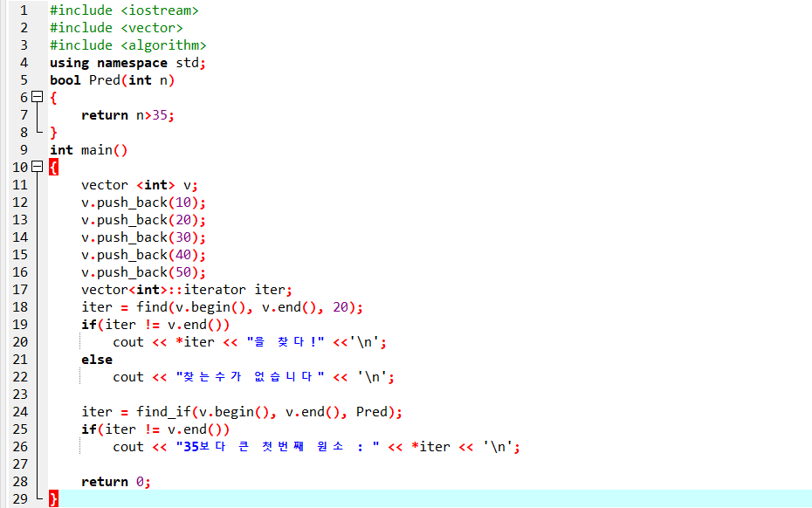Click the cout statement on line 20

pyautogui.click(x=250, y=342)
